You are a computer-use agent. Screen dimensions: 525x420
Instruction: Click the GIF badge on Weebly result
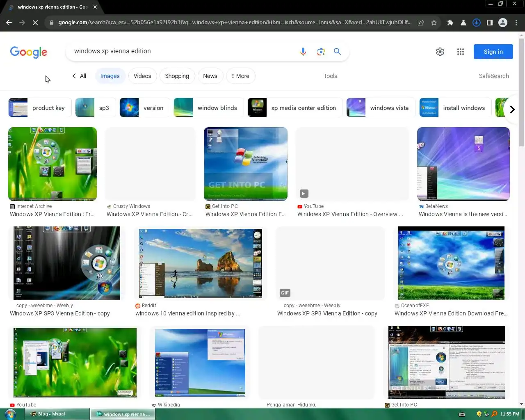coord(285,293)
